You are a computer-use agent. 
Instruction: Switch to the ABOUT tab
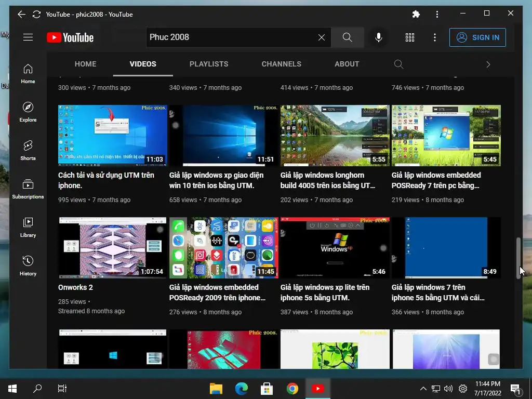[x=347, y=64]
